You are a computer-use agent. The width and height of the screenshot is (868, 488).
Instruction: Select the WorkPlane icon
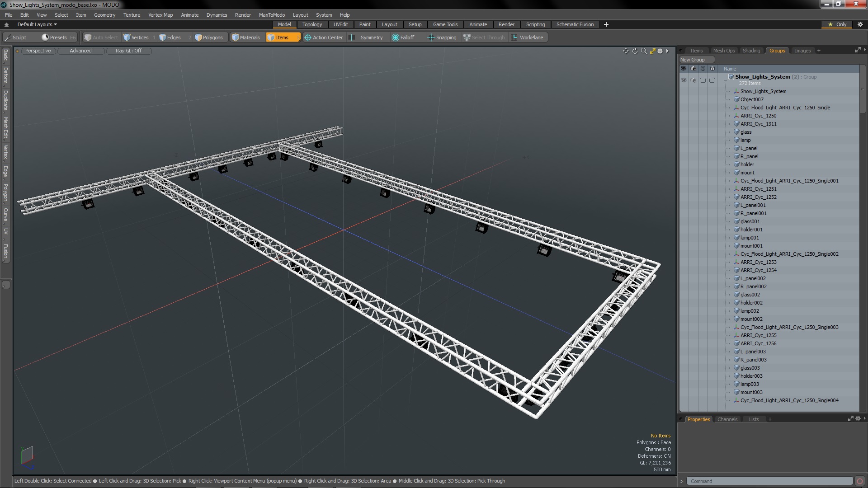click(514, 37)
